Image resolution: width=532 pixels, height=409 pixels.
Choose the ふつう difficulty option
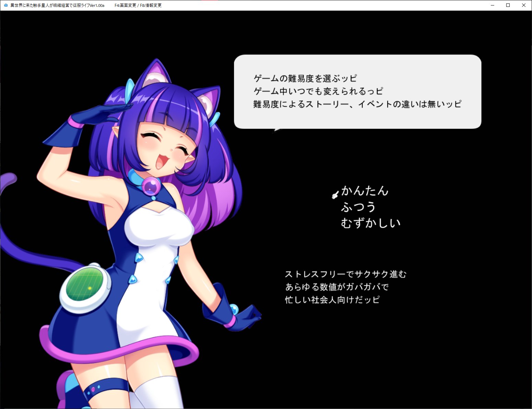coord(358,207)
